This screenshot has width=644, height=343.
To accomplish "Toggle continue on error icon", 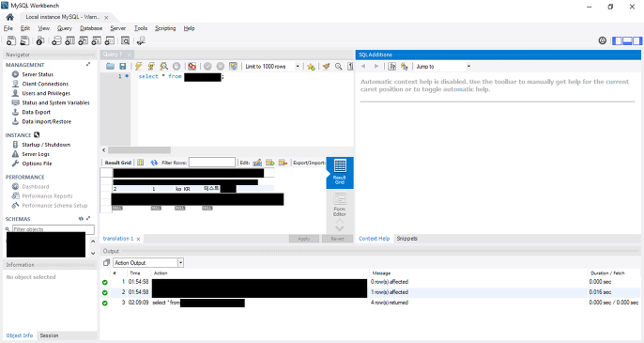I will point(192,66).
